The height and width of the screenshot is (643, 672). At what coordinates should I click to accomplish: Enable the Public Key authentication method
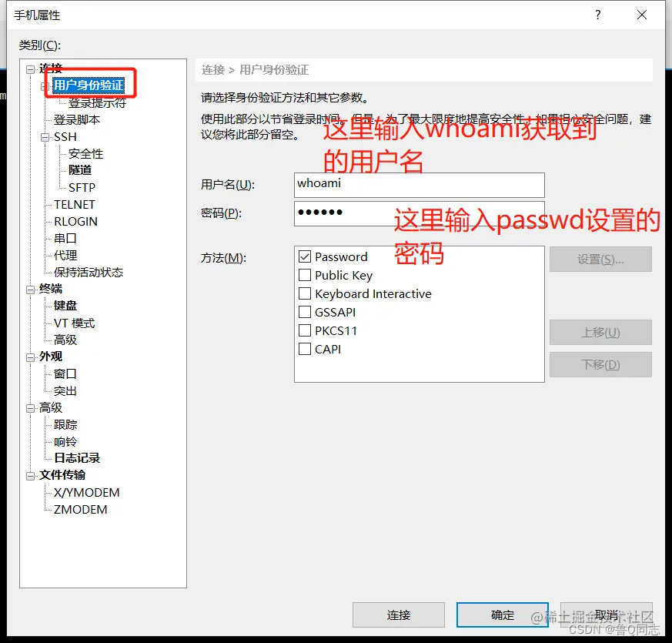coord(305,275)
